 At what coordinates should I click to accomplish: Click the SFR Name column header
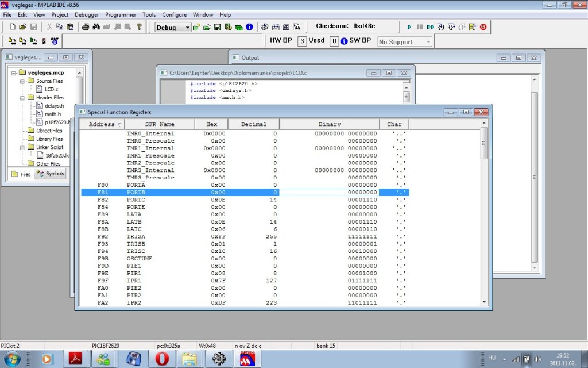160,124
